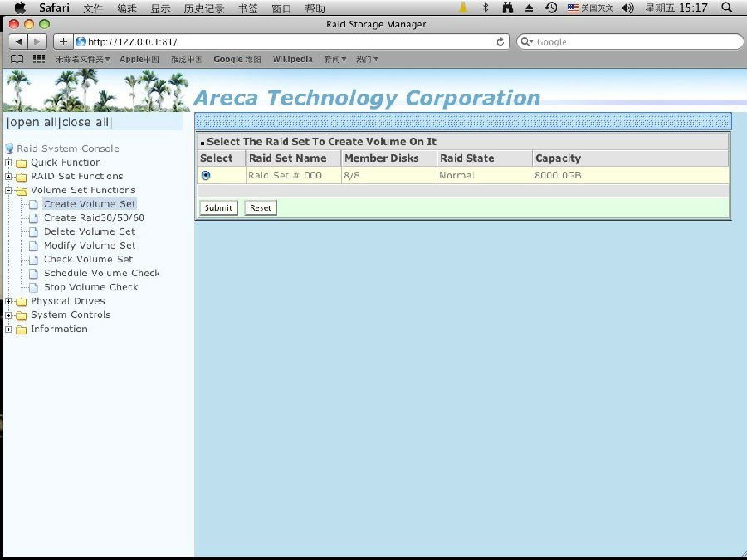Expand the Information tree node

pos(8,329)
